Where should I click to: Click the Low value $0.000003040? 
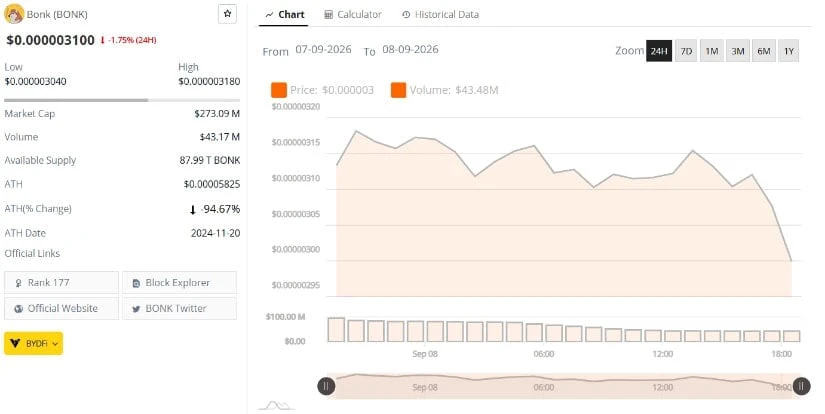(35, 82)
